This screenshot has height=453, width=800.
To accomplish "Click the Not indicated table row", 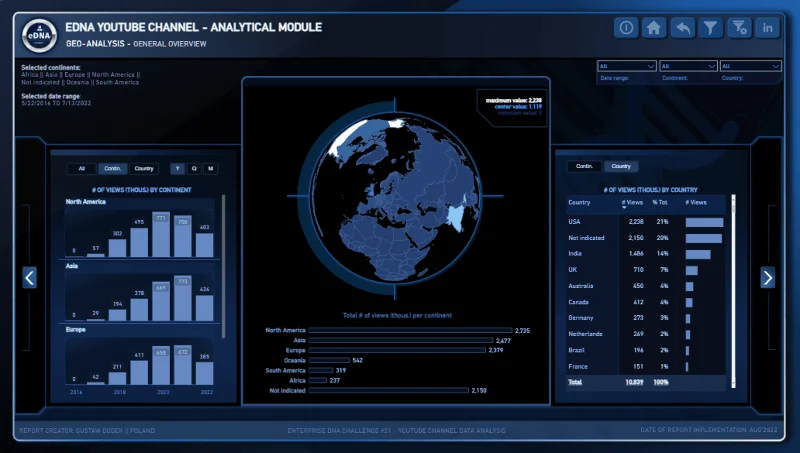I will [646, 238].
